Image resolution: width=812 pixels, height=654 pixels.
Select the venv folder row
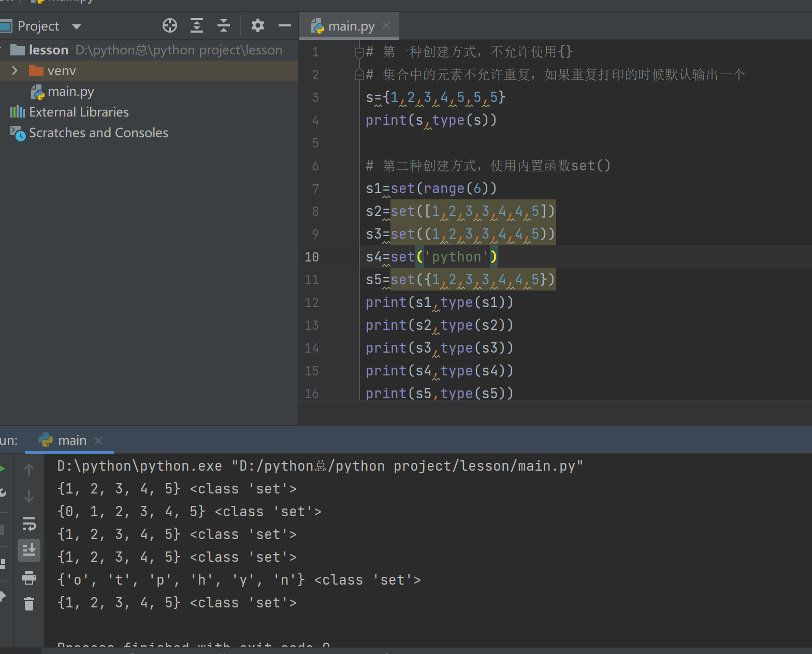tap(149, 70)
